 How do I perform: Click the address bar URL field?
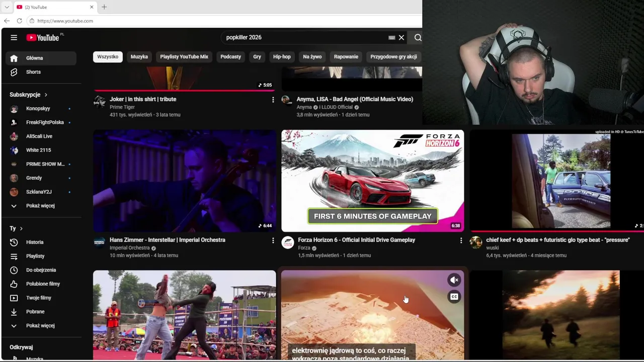[224, 21]
